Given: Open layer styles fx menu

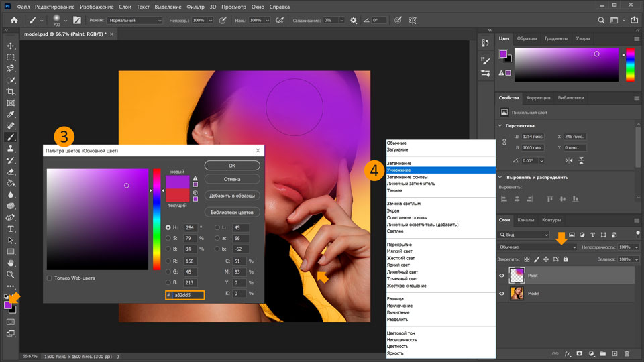Looking at the screenshot, I should point(568,353).
